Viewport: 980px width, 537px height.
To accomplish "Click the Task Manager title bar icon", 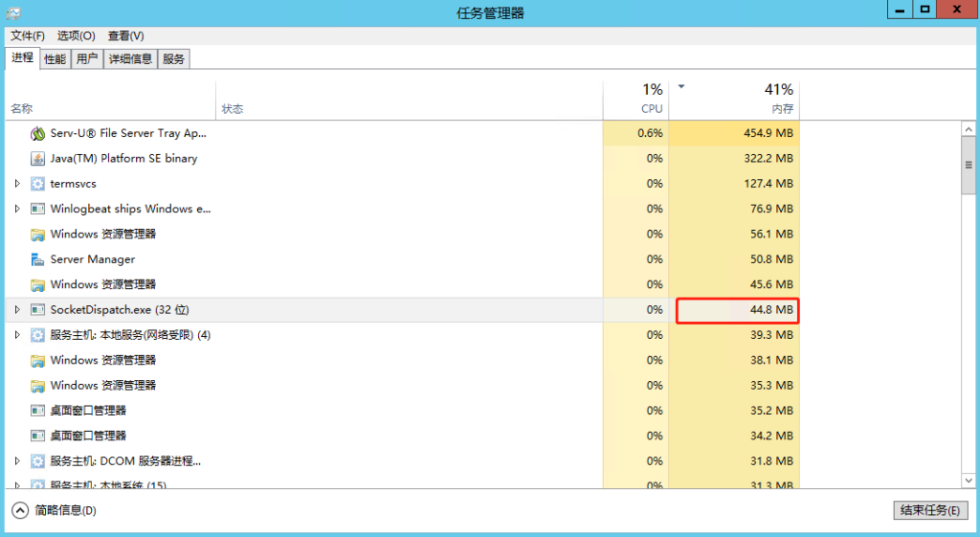I will click(x=13, y=12).
